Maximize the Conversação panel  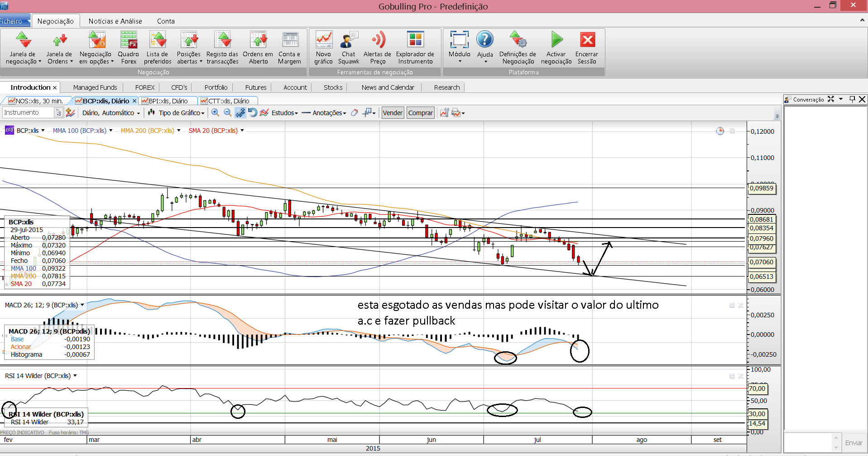pos(831,99)
